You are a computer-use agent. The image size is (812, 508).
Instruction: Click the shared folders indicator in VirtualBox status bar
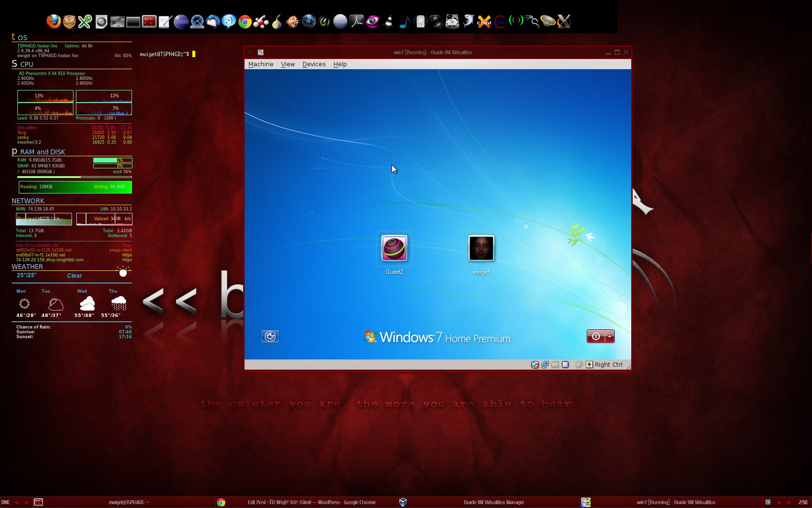pos(555,365)
